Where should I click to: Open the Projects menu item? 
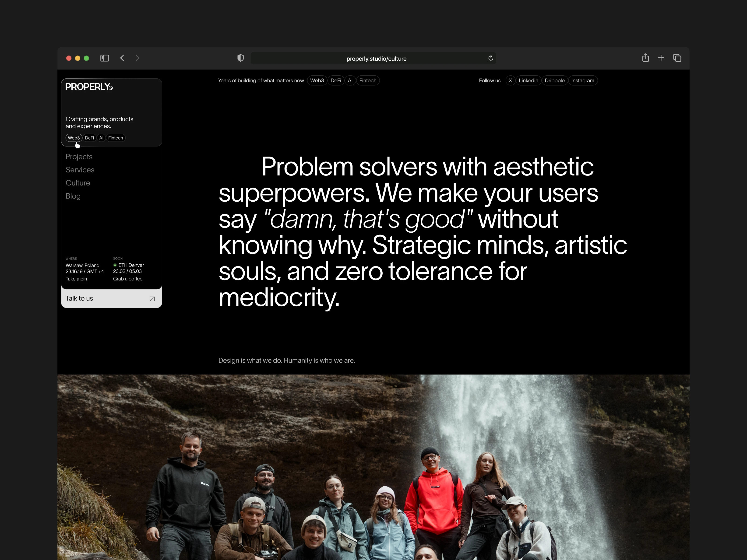point(79,157)
